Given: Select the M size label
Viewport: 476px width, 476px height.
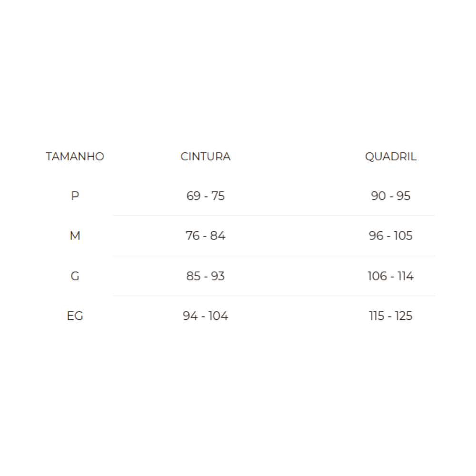Looking at the screenshot, I should tap(75, 236).
